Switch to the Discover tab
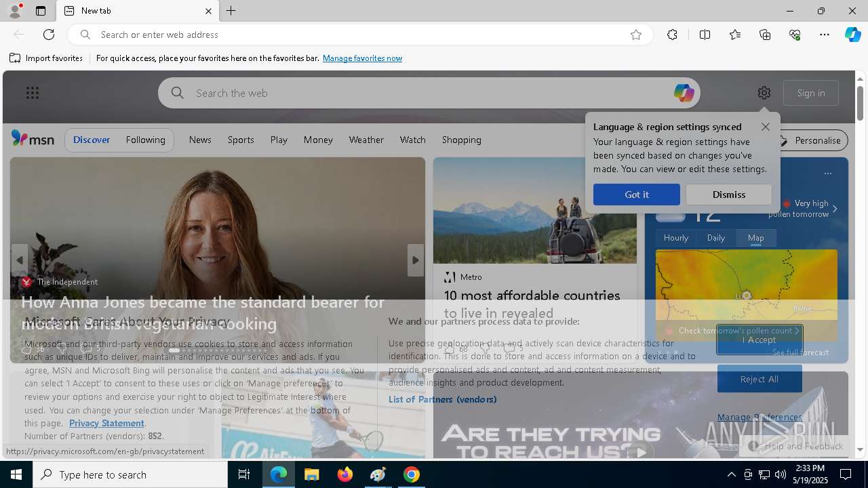The image size is (868, 488). [92, 140]
